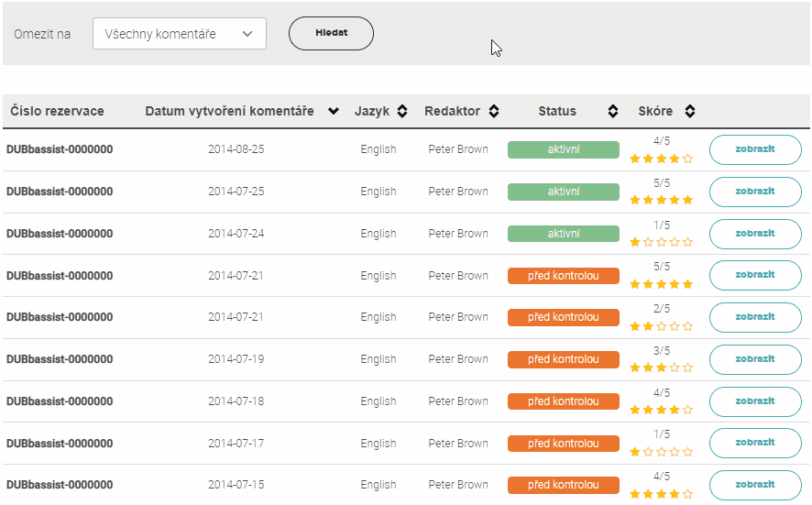Show the 2014-07-19 comment via zobrazit
The width and height of the screenshot is (812, 505).
point(755,359)
